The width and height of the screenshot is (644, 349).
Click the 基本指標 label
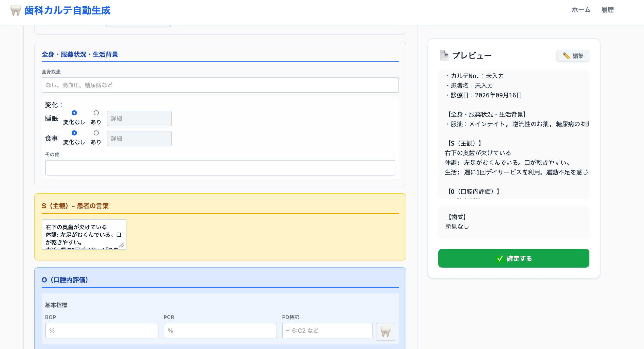point(56,305)
